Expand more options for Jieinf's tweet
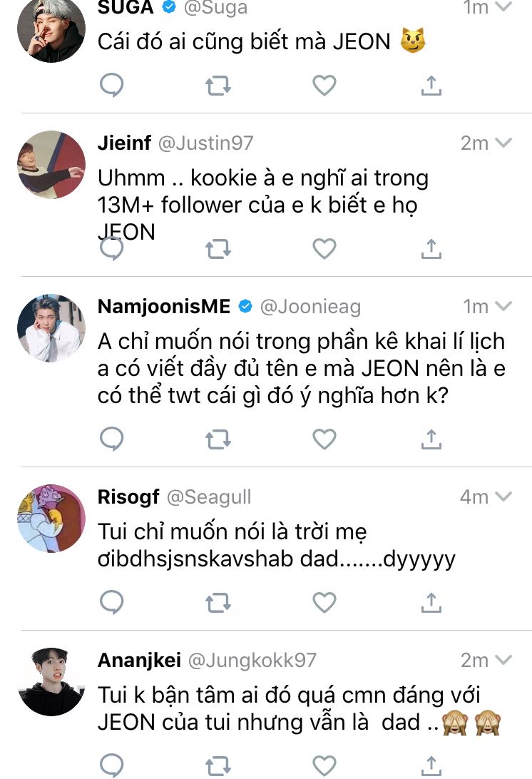532x779 pixels. [x=503, y=143]
